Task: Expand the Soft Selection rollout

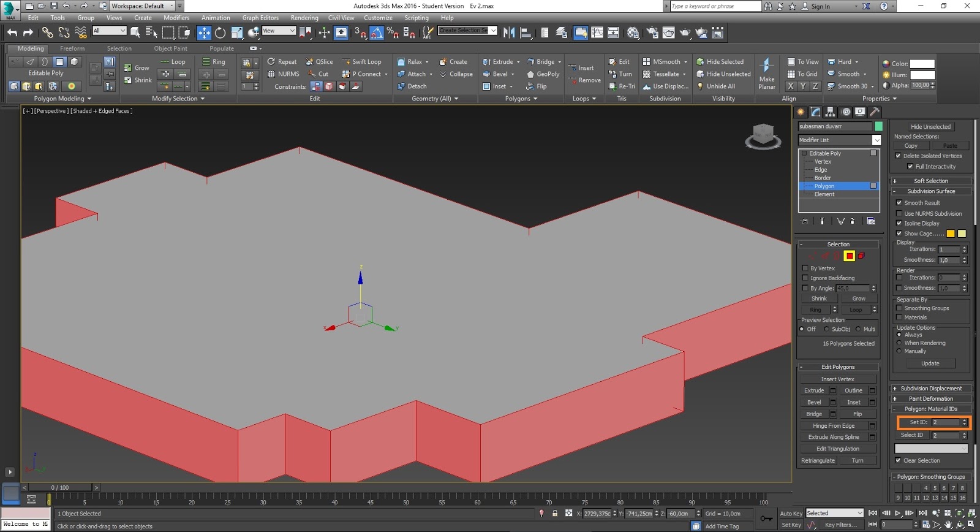Action: point(930,181)
